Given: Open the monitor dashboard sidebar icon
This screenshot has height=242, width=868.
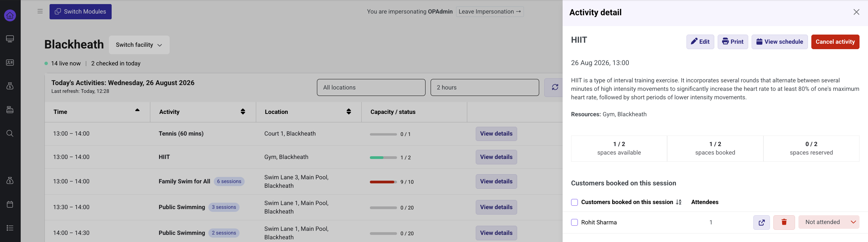Looking at the screenshot, I should pos(10,39).
